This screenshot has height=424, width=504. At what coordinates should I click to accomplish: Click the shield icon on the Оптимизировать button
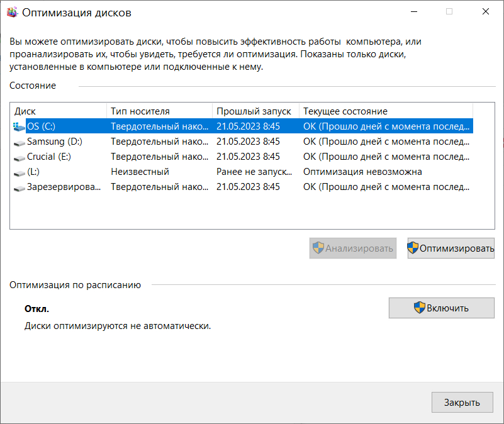[x=413, y=248]
